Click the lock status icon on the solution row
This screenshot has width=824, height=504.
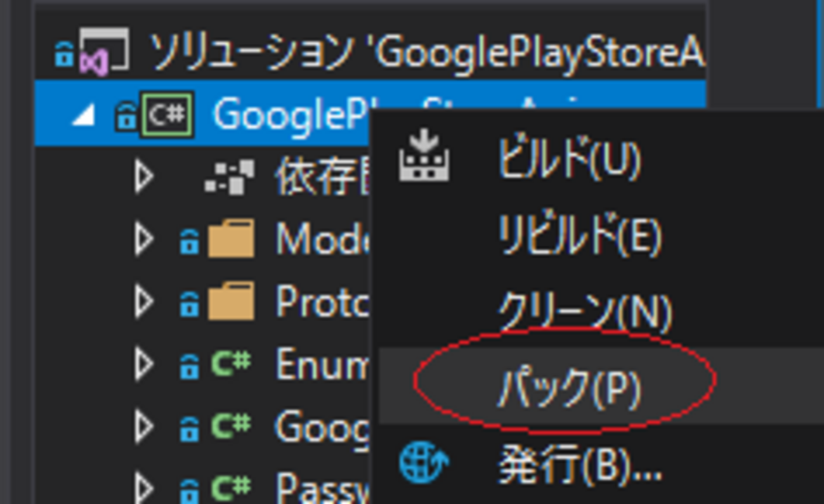(64, 55)
